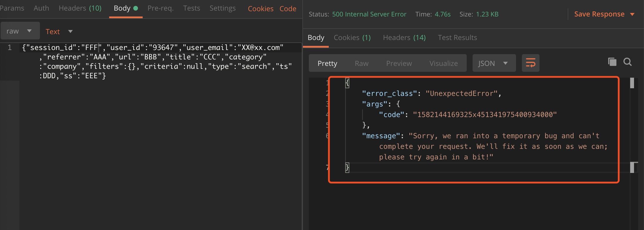The width and height of the screenshot is (644, 230).
Task: Click the response size 1.23 KB
Action: (487, 14)
